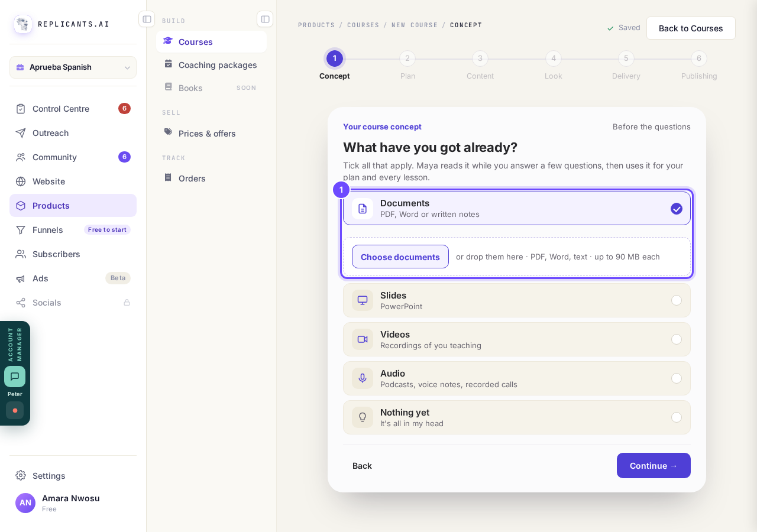Click the Ads megaphone icon

pyautogui.click(x=21, y=278)
